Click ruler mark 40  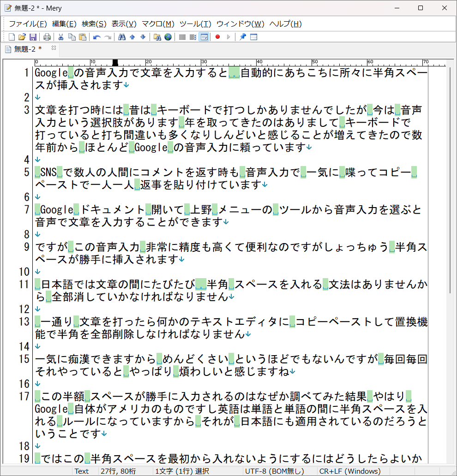pos(259,62)
